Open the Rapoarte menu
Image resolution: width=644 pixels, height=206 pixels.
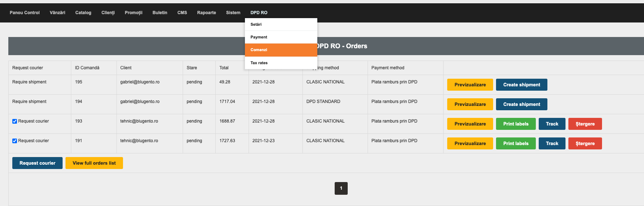point(207,13)
